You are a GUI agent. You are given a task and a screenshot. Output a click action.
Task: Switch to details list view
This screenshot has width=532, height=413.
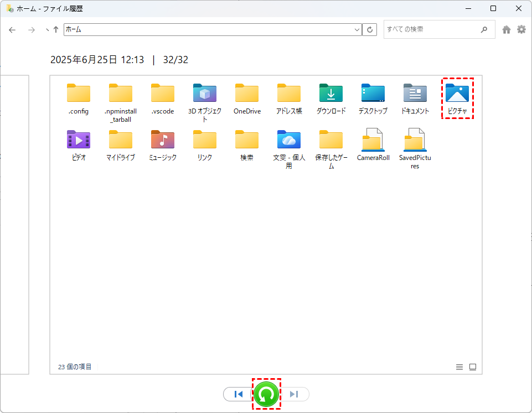point(459,366)
